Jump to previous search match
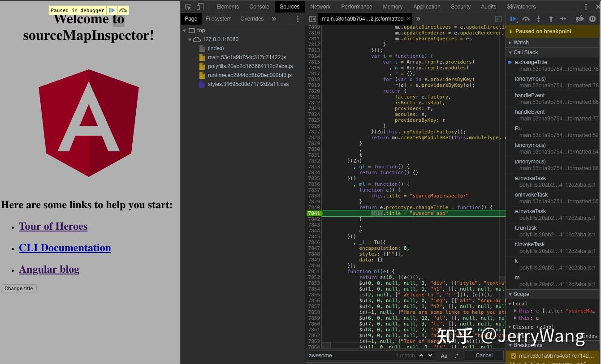The width and height of the screenshot is (601, 364). 421,355
